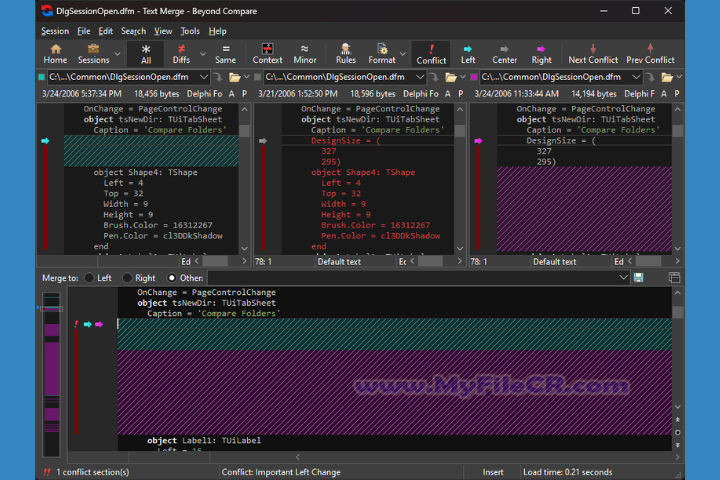
Task: Toggle the All display filter
Action: coord(146,54)
